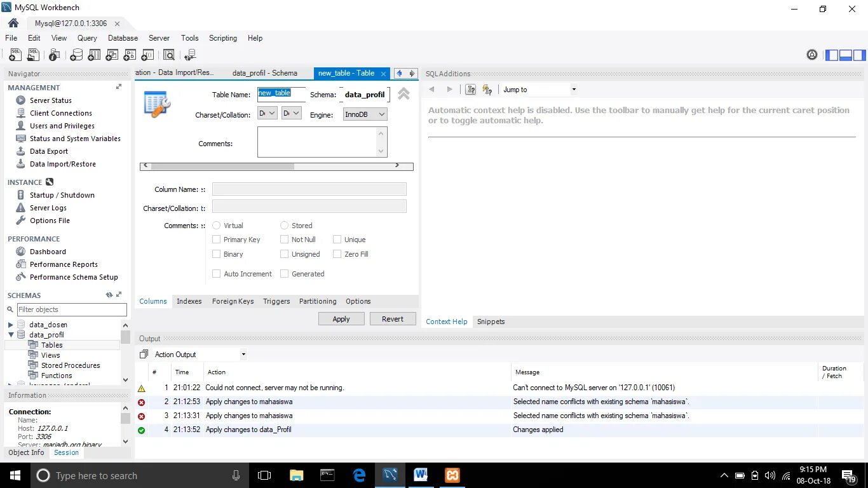
Task: Select the Stored radio button
Action: 285,226
